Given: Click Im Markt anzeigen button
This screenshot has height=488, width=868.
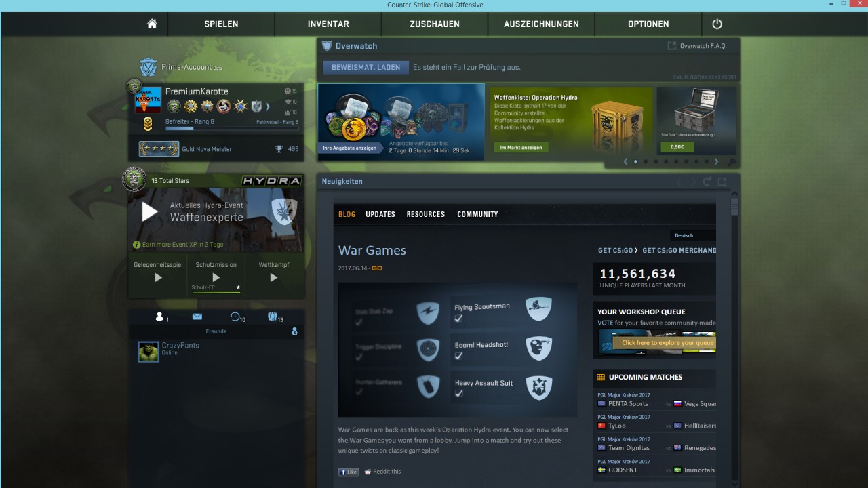Looking at the screenshot, I should point(521,147).
